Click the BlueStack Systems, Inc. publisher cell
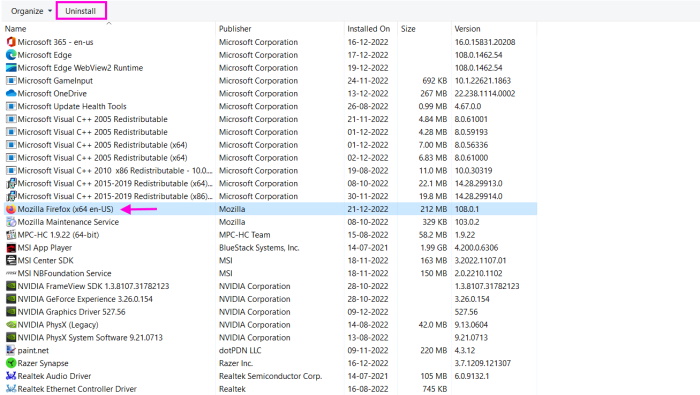This screenshot has width=700, height=395. (259, 248)
